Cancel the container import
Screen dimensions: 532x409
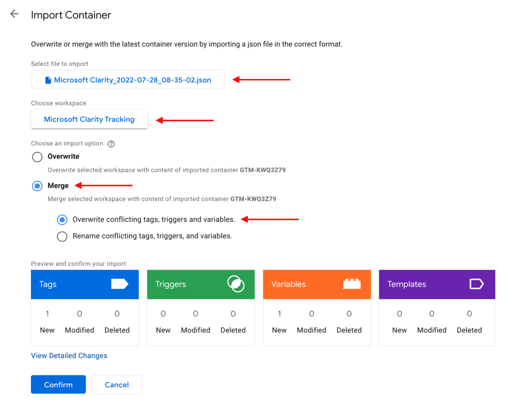point(117,384)
